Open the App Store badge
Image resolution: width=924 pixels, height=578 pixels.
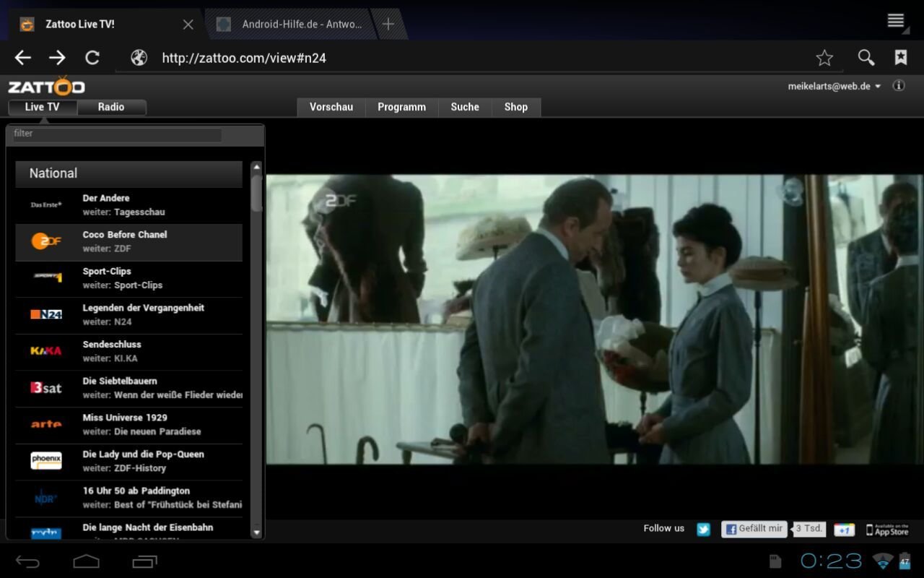tap(887, 530)
